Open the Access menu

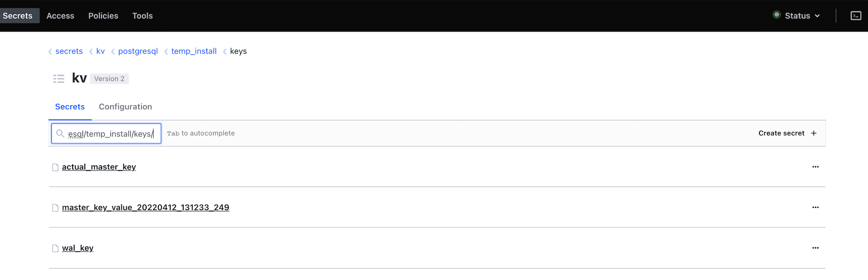(60, 16)
